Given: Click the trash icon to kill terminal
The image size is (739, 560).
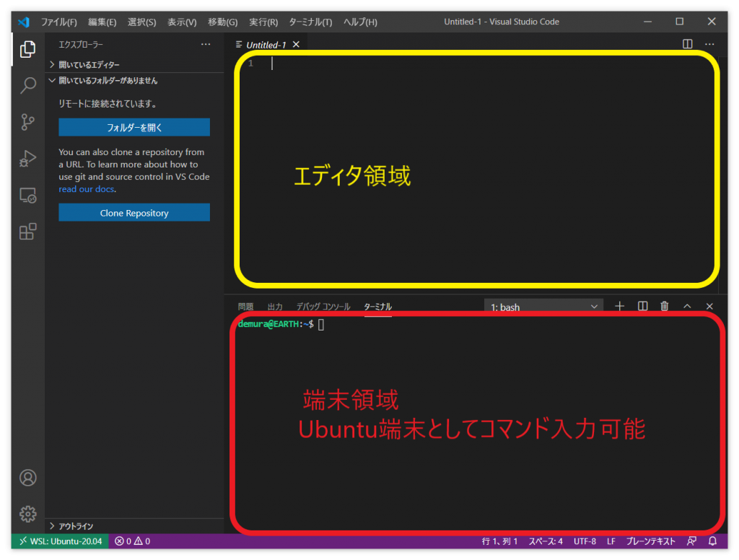Looking at the screenshot, I should [x=665, y=307].
